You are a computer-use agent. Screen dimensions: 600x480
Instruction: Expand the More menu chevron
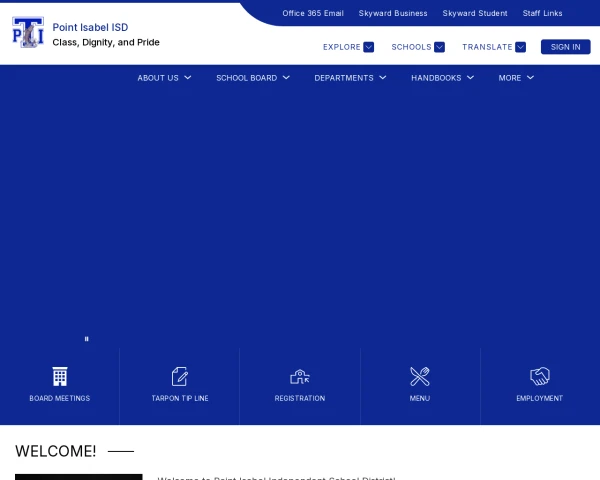530,78
